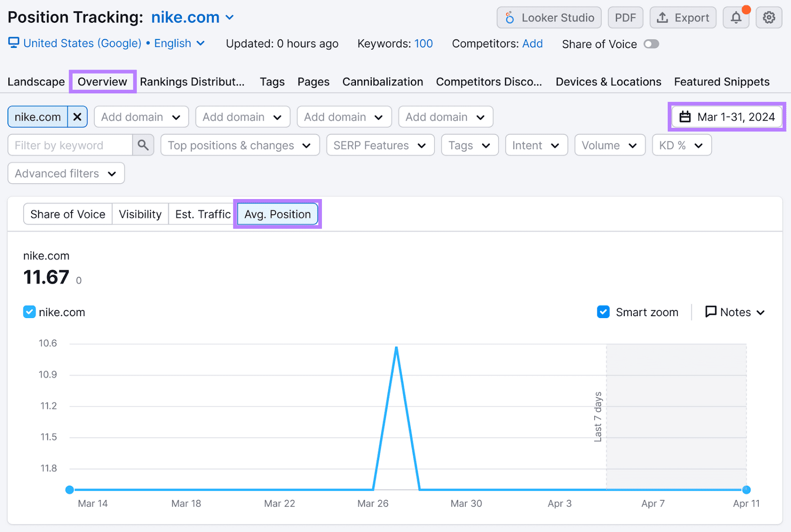The width and height of the screenshot is (791, 532).
Task: Disable the Smart zoom checkbox
Action: point(603,312)
